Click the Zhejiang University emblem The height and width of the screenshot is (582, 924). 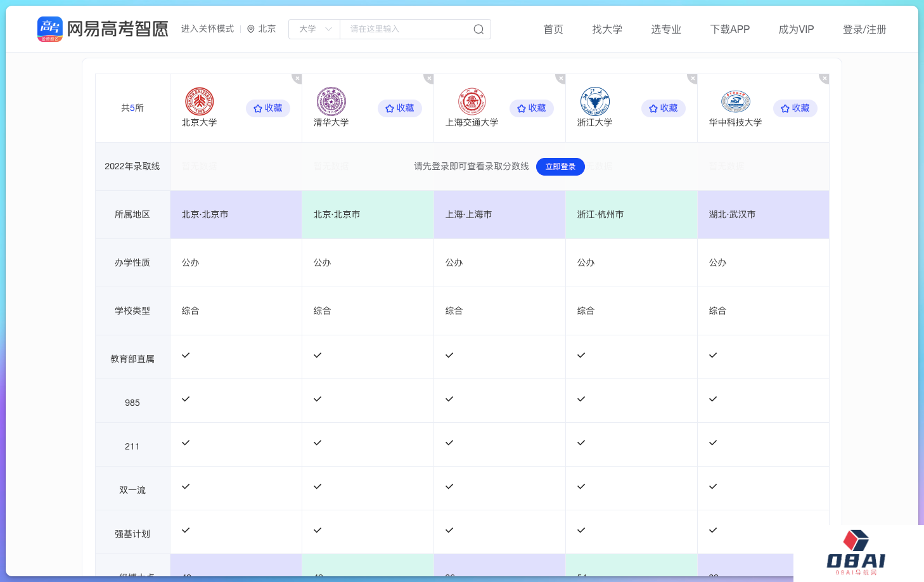tap(594, 101)
